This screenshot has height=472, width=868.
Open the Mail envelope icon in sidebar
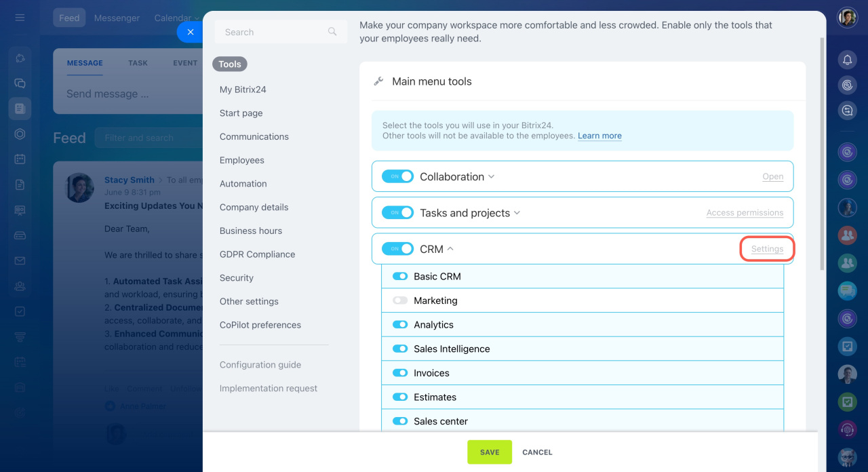[20, 260]
